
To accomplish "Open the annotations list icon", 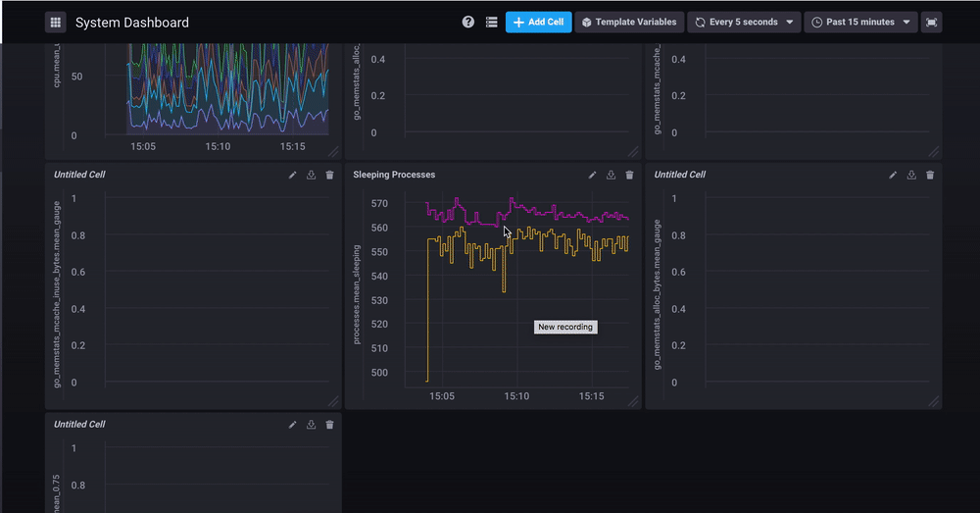I will 492,22.
